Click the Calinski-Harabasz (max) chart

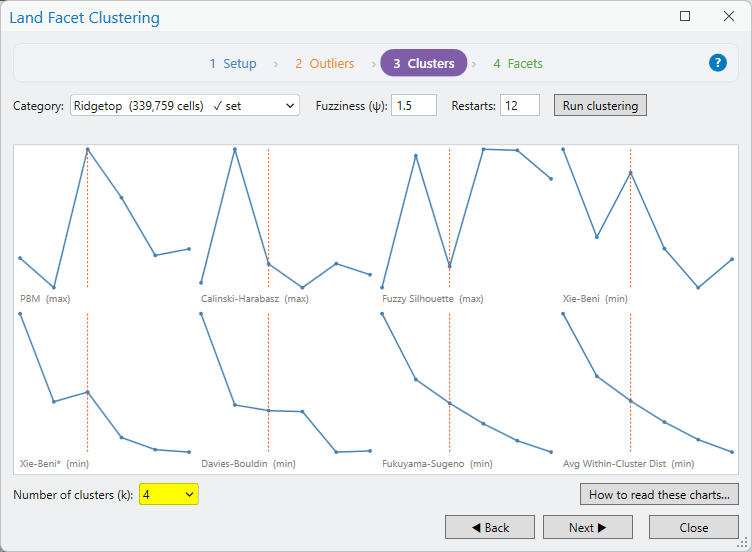pyautogui.click(x=286, y=225)
